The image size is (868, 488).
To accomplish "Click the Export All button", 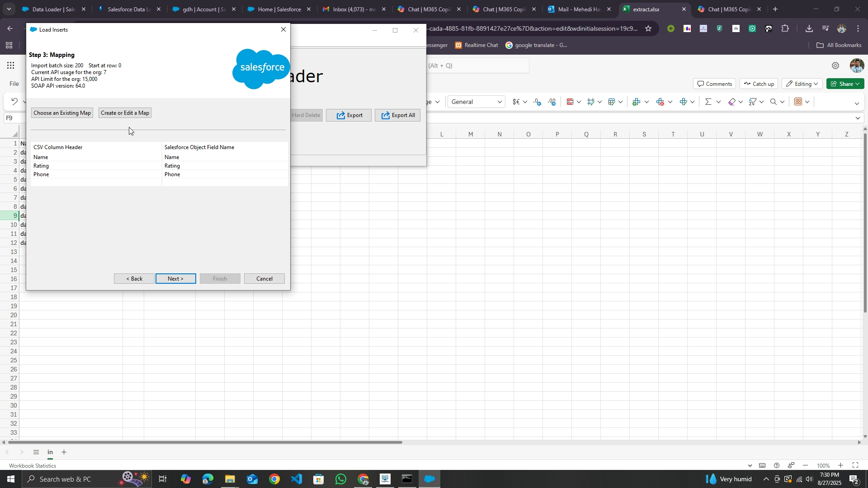I will [x=397, y=116].
